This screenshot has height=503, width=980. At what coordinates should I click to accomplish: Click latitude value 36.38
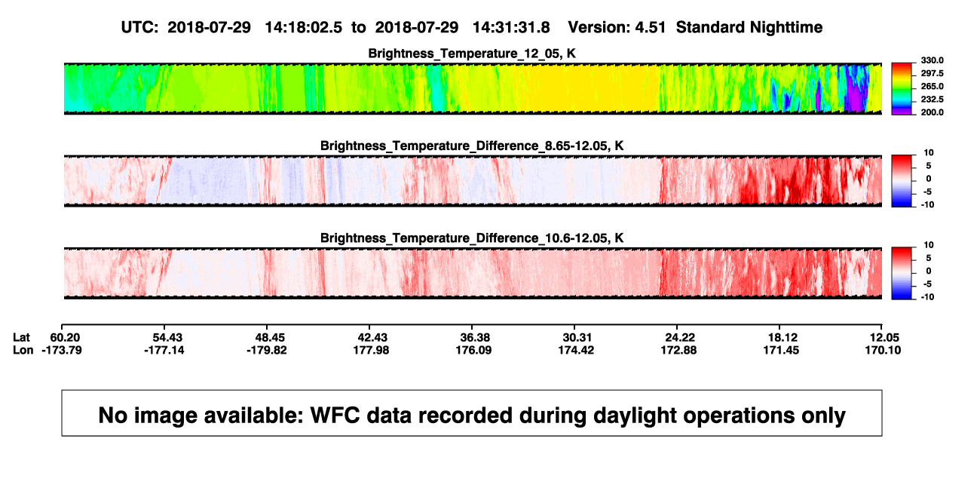(x=473, y=337)
